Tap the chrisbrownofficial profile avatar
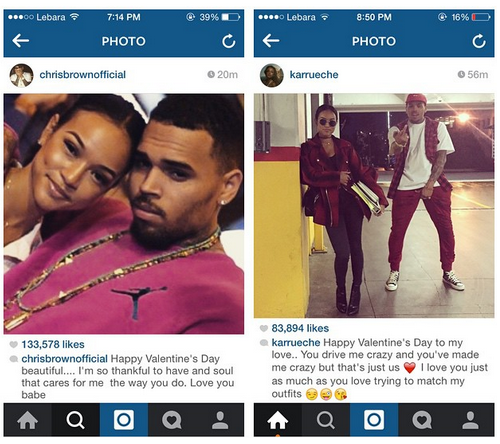 click(21, 75)
